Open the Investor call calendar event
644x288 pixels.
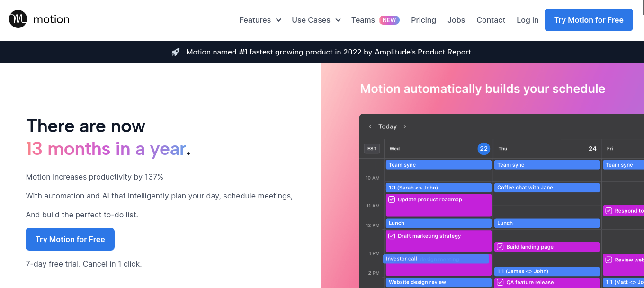pyautogui.click(x=402, y=259)
